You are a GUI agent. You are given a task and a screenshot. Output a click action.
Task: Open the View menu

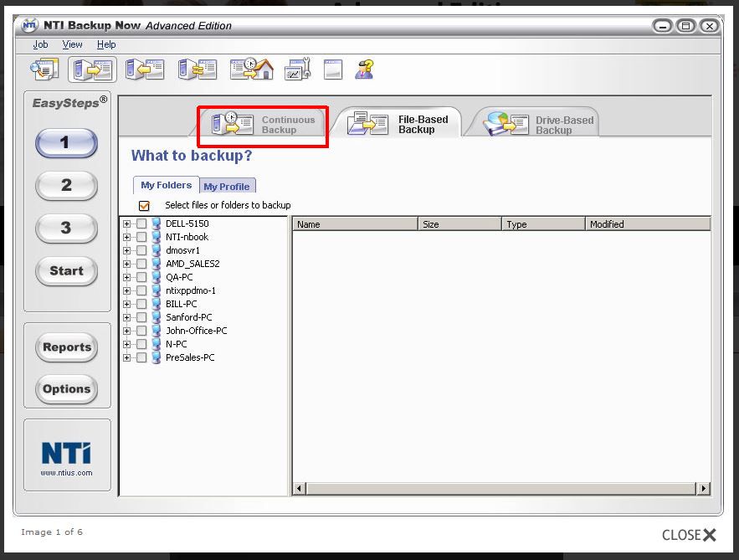72,44
